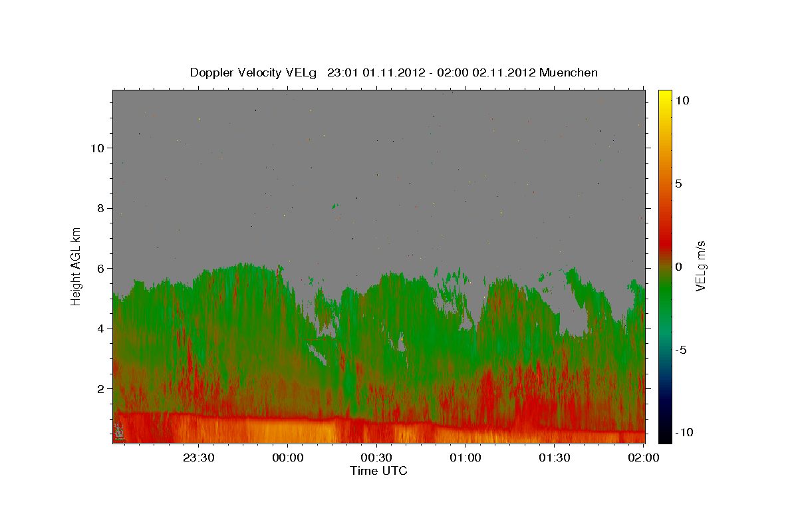Click the height axis label 4
The image size is (798, 532).
(102, 329)
